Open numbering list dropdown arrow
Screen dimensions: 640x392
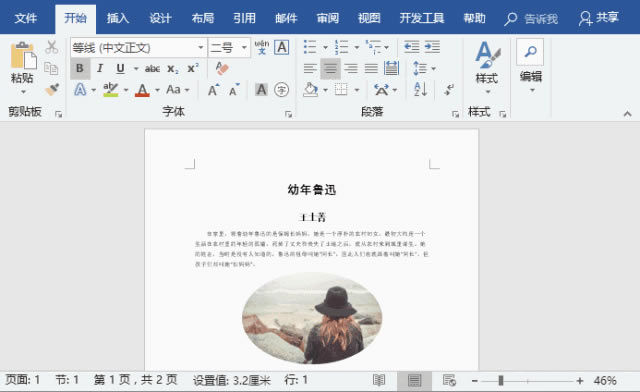pos(356,47)
